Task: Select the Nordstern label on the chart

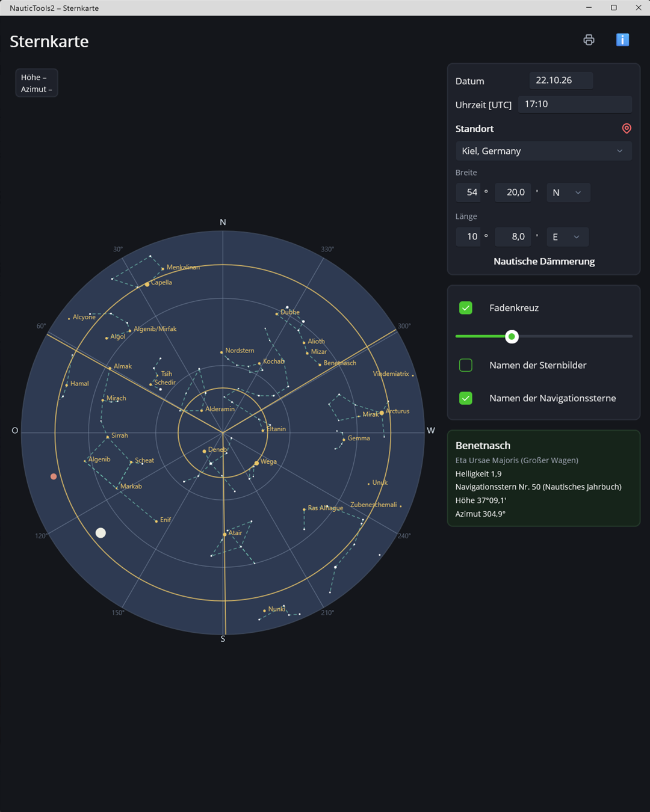Action: tap(239, 351)
